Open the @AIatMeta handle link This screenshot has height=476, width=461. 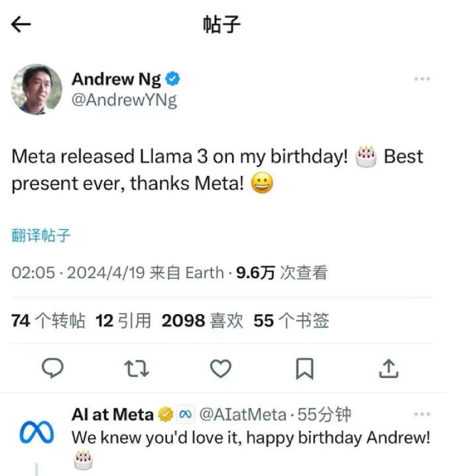(x=243, y=414)
